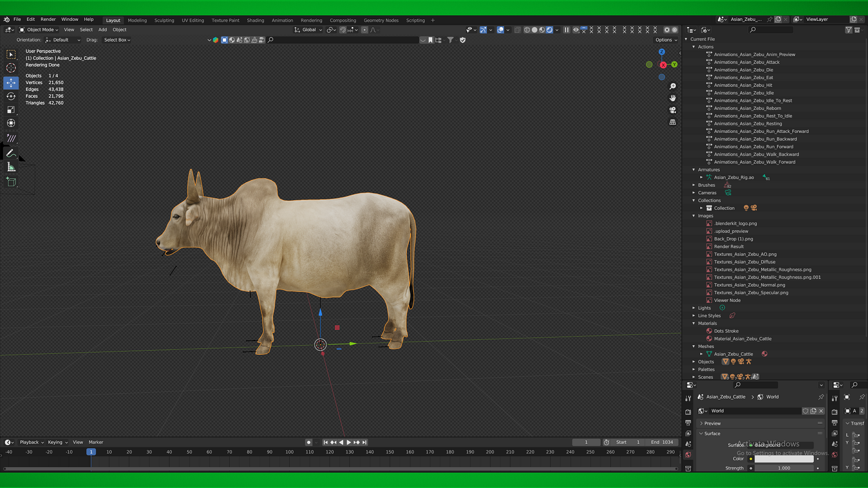Toggle snapping magnet in the header

coord(343,30)
